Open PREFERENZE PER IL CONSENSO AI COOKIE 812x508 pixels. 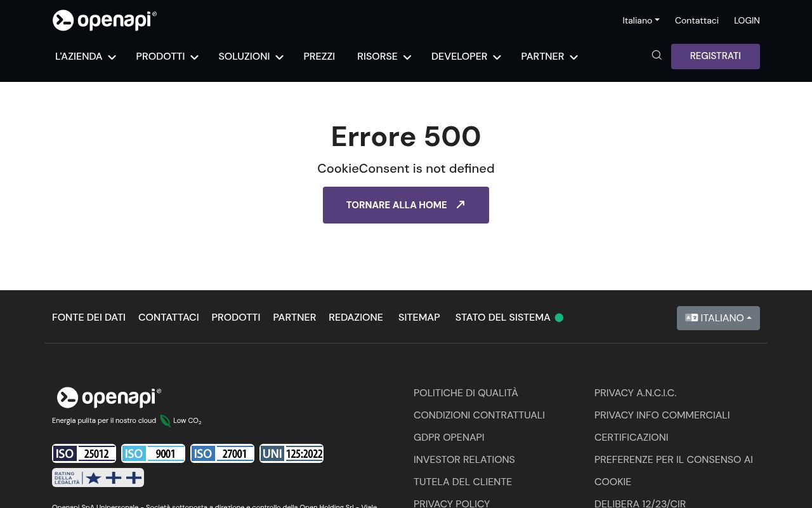point(674,471)
